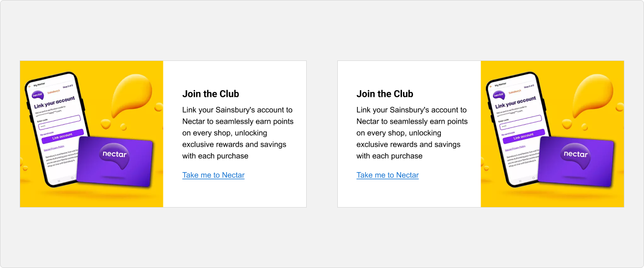This screenshot has width=644, height=268.
Task: Select the left card's Join the Club heading
Action: point(210,94)
